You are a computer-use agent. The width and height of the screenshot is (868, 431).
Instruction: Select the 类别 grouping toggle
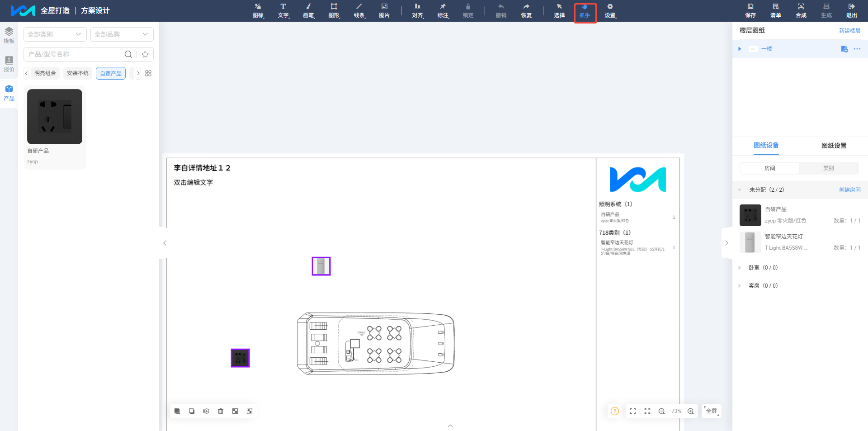click(x=829, y=168)
